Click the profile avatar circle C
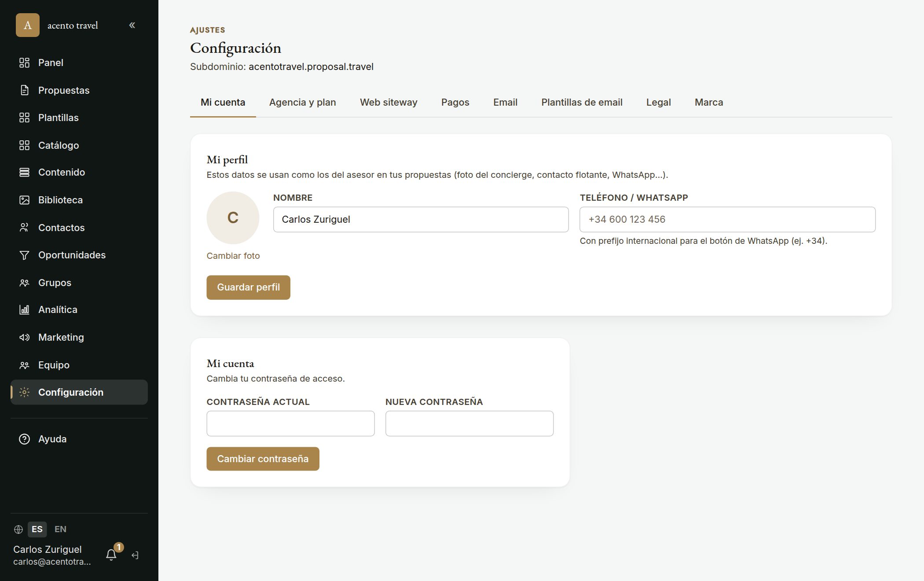 coord(233,218)
